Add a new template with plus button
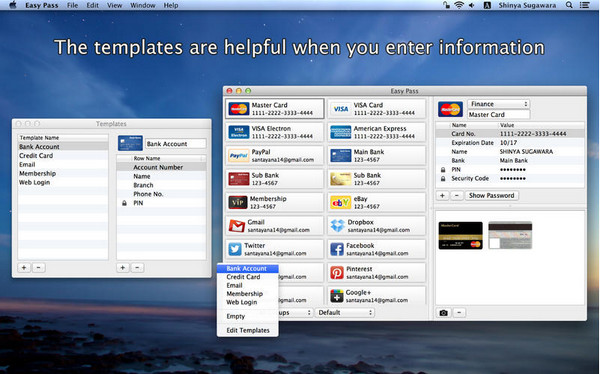 (x=24, y=268)
